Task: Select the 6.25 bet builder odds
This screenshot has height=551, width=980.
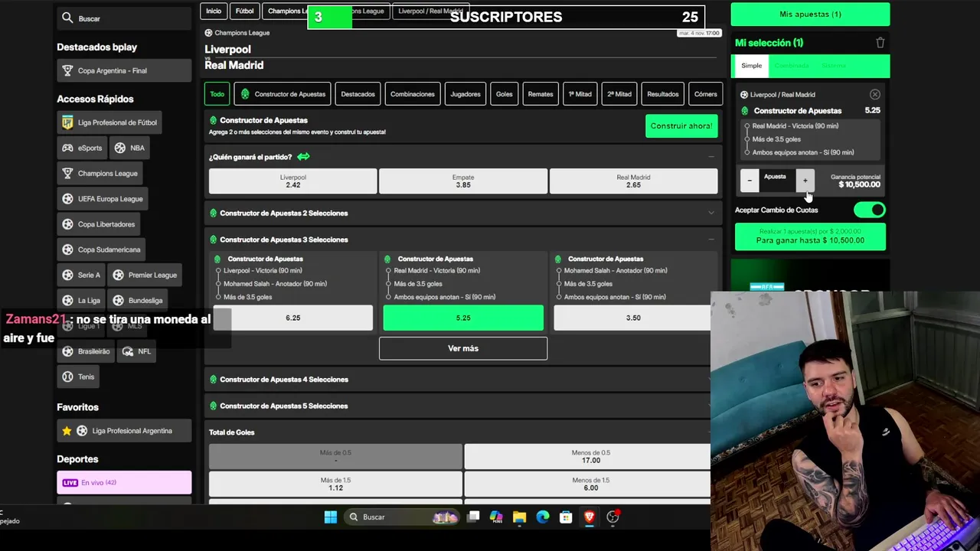Action: (x=292, y=318)
